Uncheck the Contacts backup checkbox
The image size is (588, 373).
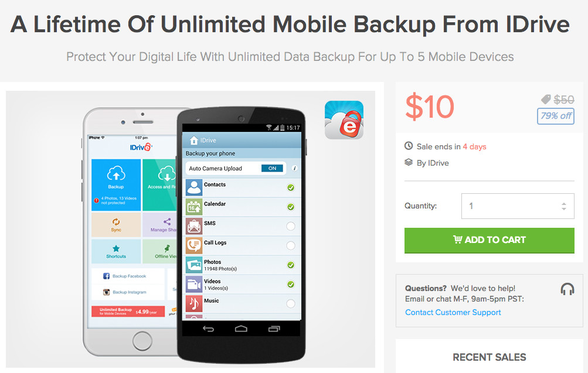(291, 187)
